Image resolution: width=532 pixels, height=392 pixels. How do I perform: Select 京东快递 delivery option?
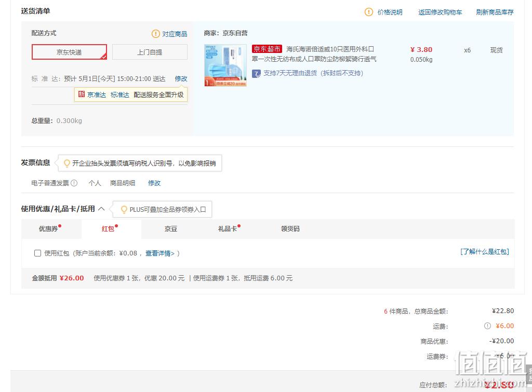[69, 52]
